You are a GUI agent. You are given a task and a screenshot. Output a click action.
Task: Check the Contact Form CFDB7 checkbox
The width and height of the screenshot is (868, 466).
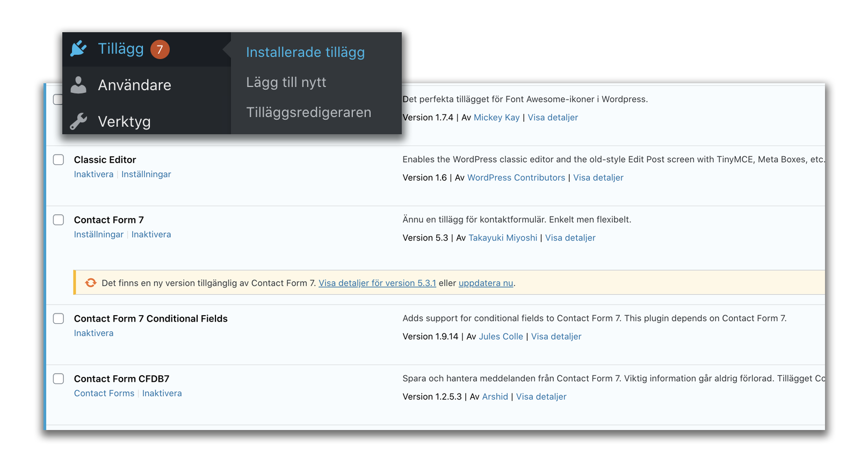tap(59, 378)
